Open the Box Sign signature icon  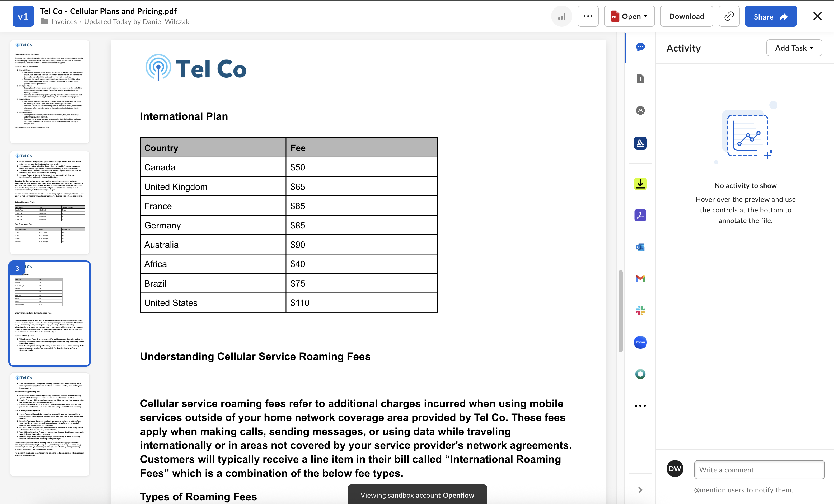640,143
